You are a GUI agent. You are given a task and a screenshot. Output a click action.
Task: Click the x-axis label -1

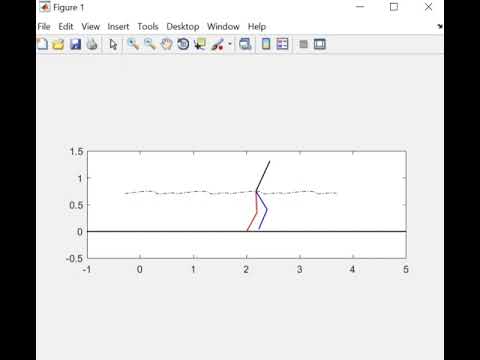click(x=87, y=269)
